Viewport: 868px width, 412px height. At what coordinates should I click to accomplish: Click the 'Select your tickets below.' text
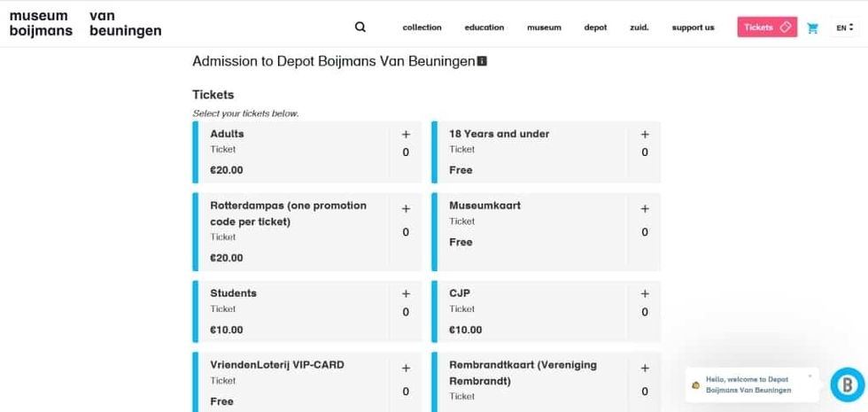(246, 113)
